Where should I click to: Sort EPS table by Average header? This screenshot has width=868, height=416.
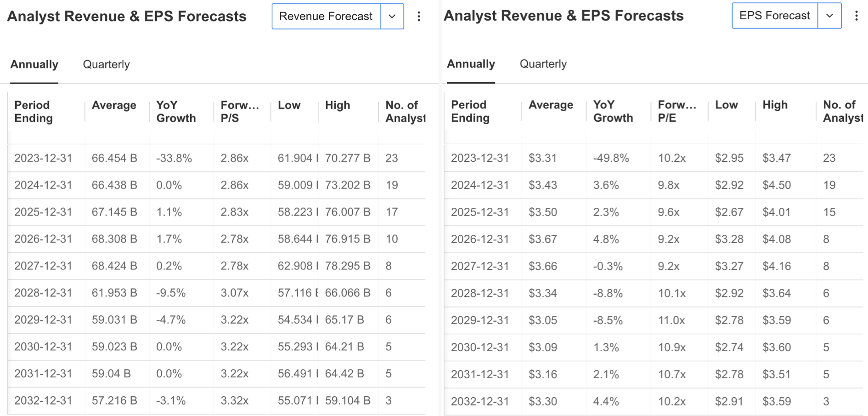click(551, 105)
